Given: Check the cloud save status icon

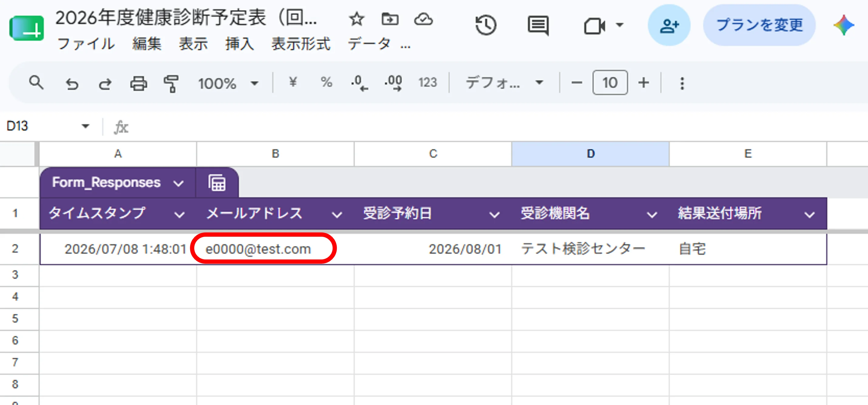Looking at the screenshot, I should click(423, 19).
